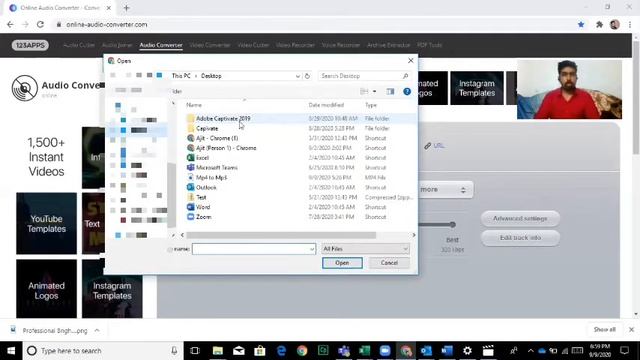The height and width of the screenshot is (360, 640).
Task: Select the Microsoft Teams shortcut
Action: point(216,168)
